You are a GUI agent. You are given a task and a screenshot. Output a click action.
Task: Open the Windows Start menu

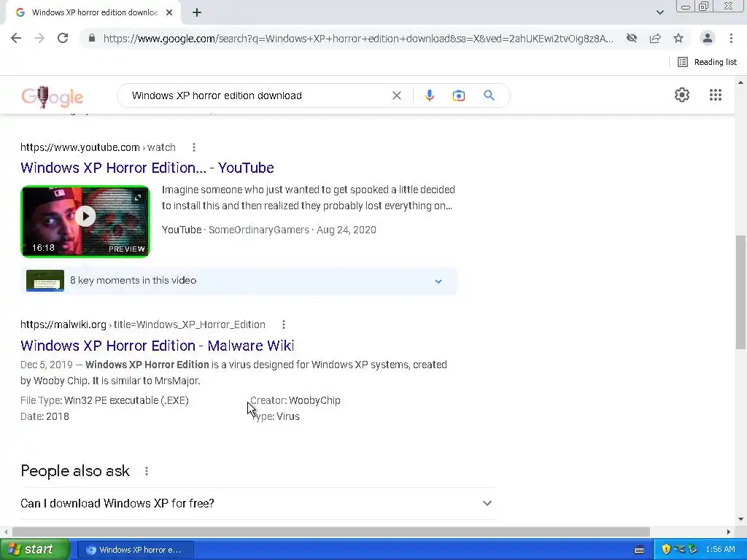(x=35, y=550)
